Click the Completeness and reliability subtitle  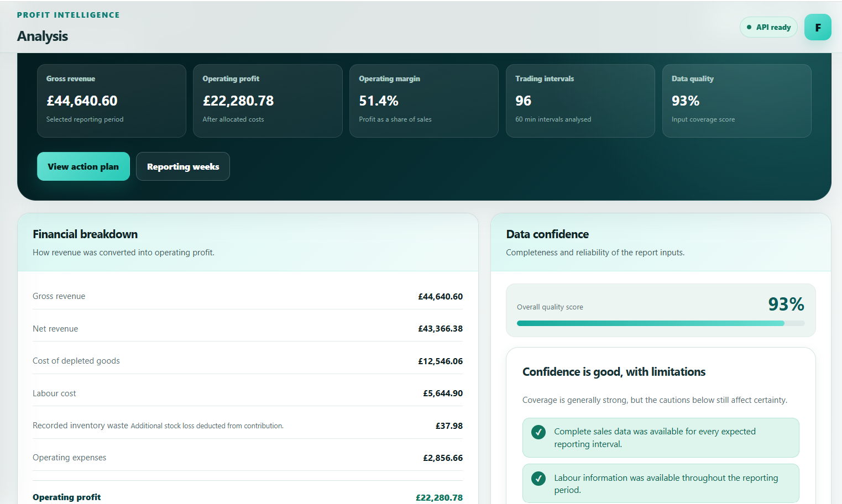595,253
